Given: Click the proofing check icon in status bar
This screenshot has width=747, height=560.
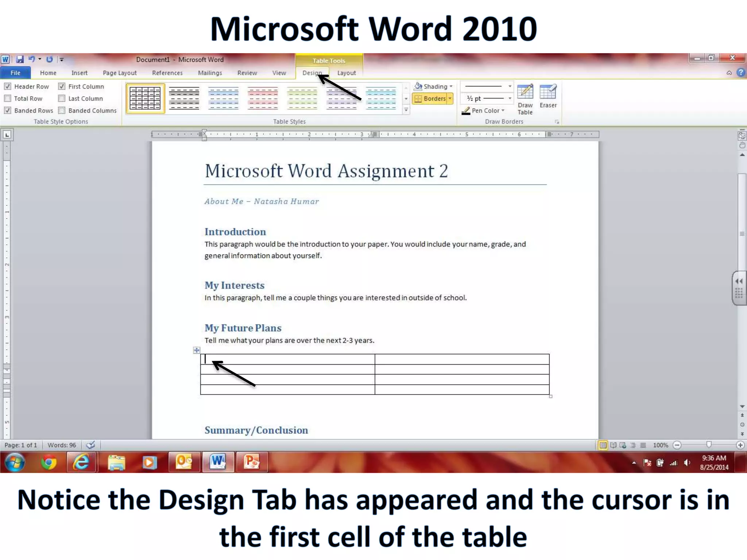Looking at the screenshot, I should (x=90, y=445).
